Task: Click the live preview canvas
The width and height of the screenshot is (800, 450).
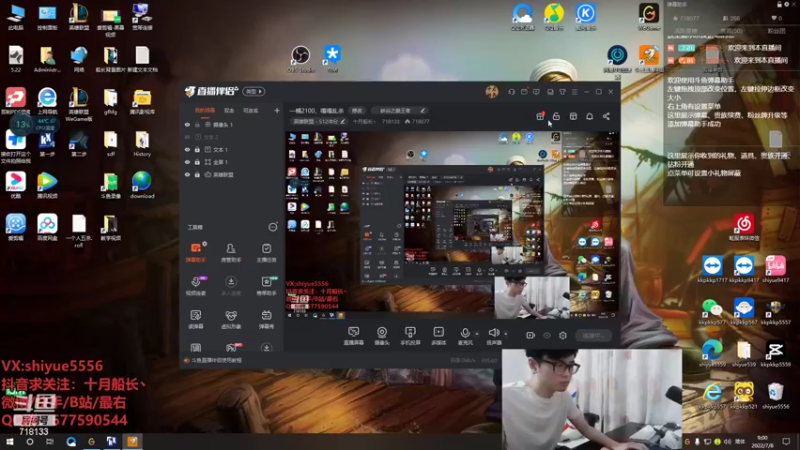Action: 452,225
